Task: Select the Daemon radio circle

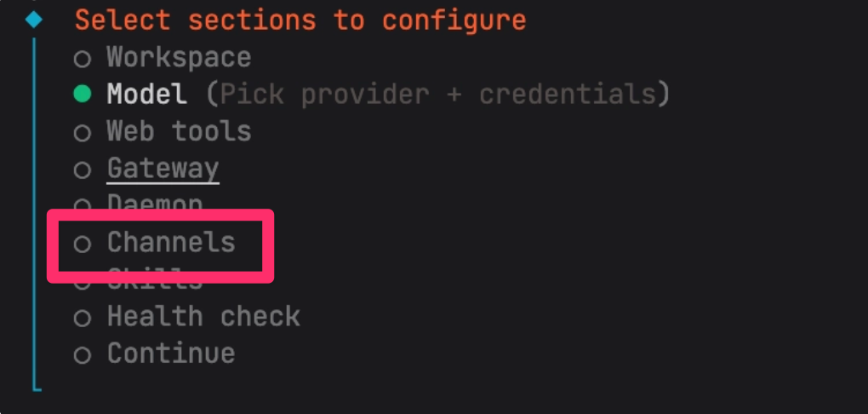Action: (82, 204)
